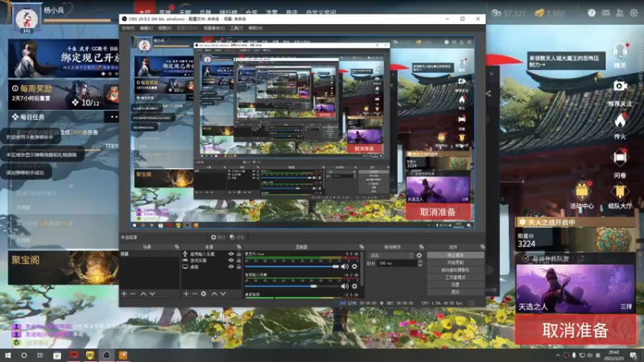Screen dimensions: 644x362
Task: Open the game mail envelope icon
Action: coord(606,13)
